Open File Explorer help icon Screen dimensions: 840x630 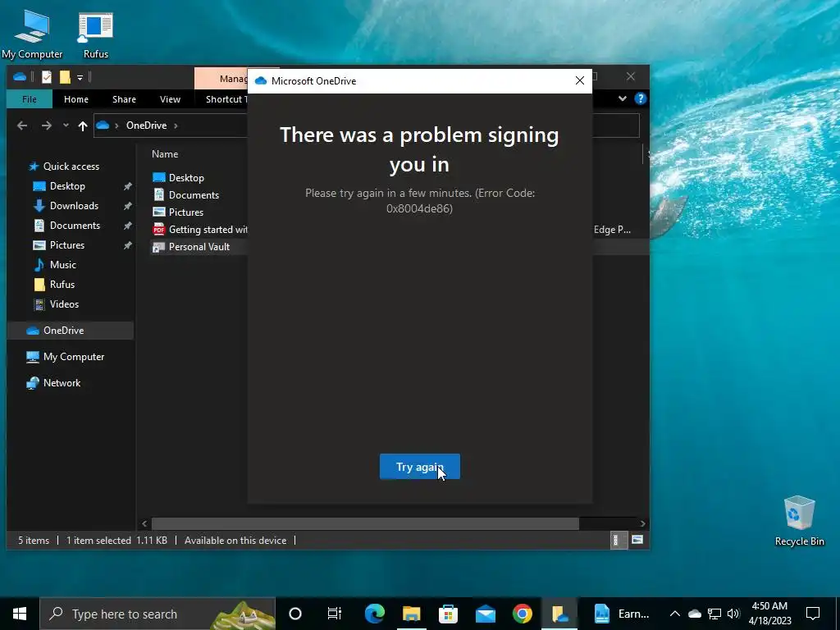[x=640, y=98]
